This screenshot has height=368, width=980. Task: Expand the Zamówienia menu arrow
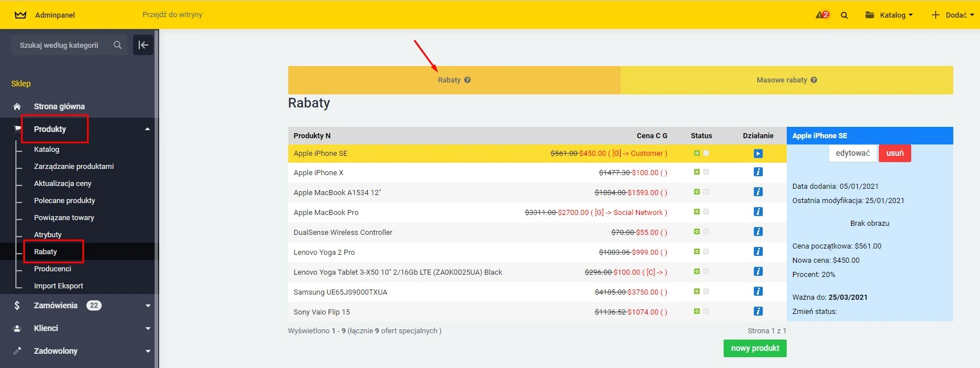coord(148,305)
